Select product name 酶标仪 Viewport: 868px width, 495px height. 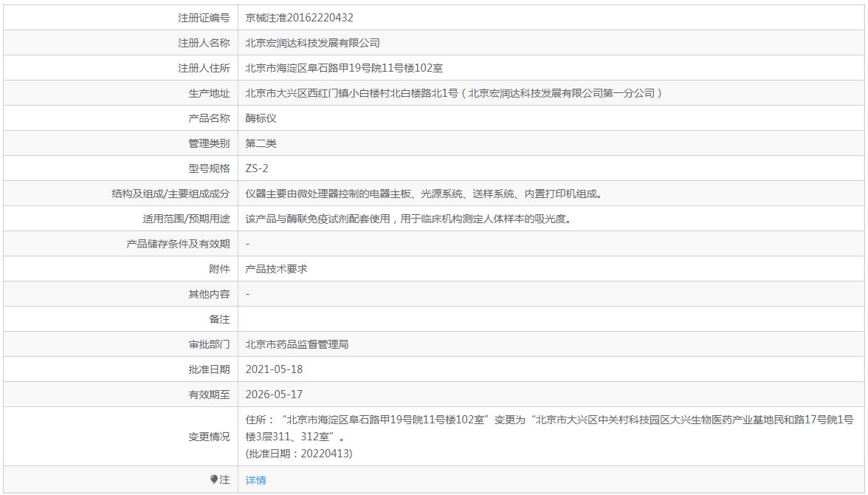click(261, 118)
